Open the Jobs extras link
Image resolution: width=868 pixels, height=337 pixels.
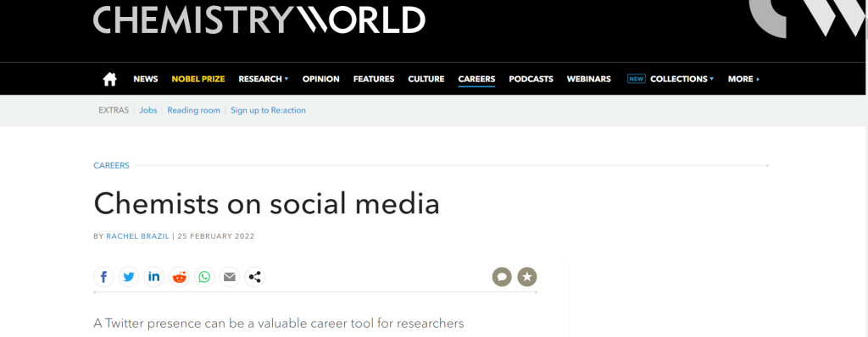[x=147, y=110]
